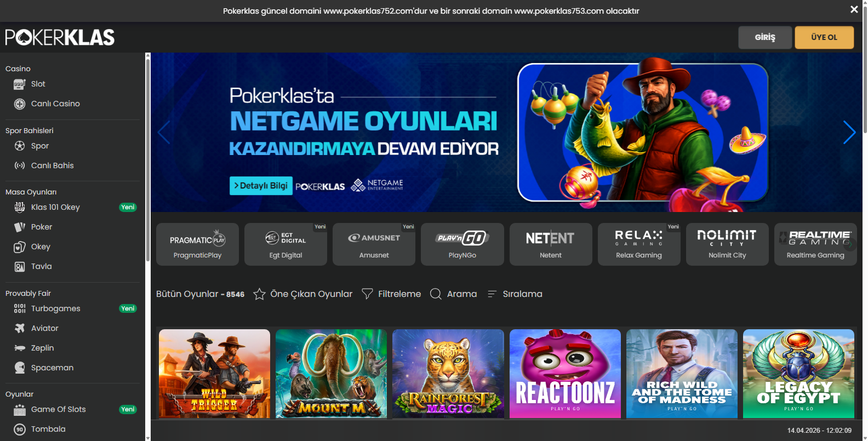Select the Poker cards icon
This screenshot has height=441, width=868.
[20, 227]
